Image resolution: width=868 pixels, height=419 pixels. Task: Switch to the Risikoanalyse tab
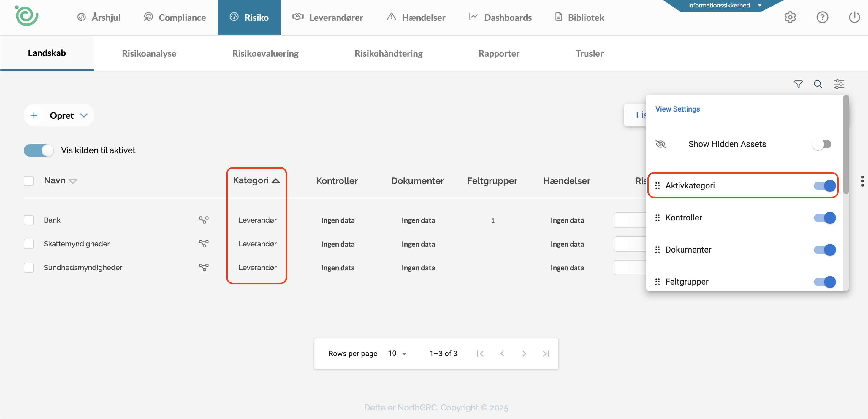click(149, 53)
